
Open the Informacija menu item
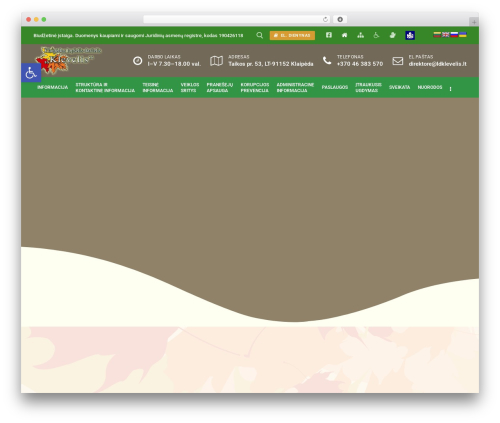(x=52, y=87)
